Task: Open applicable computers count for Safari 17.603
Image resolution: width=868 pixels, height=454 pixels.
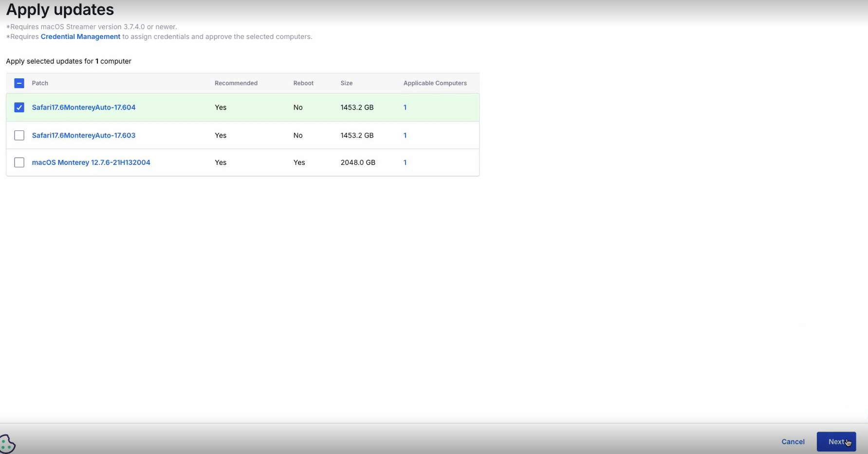Action: (405, 135)
